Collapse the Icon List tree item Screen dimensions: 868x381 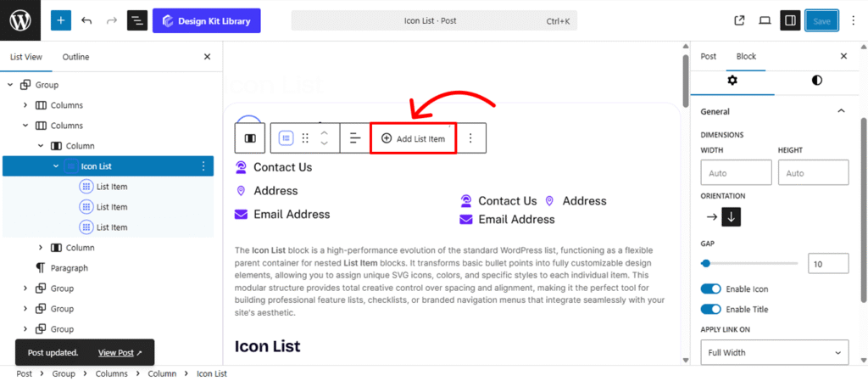(x=56, y=166)
